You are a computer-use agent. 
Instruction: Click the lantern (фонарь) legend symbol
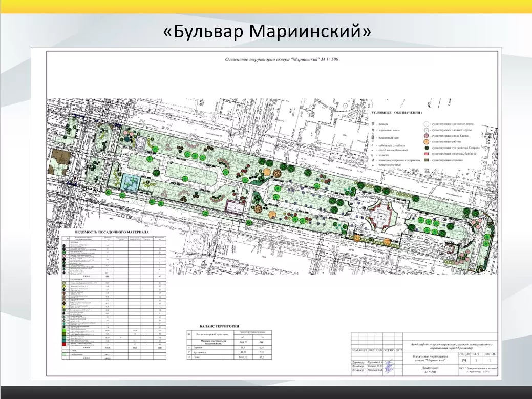click(x=373, y=124)
